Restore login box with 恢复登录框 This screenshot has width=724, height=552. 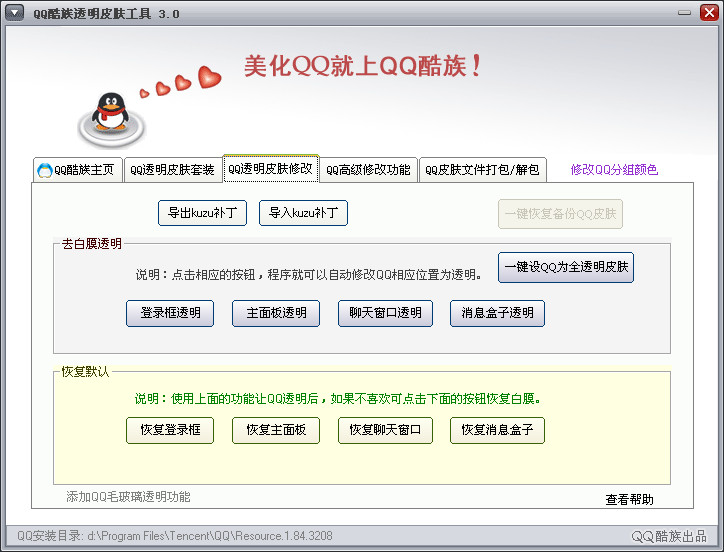pyautogui.click(x=170, y=430)
